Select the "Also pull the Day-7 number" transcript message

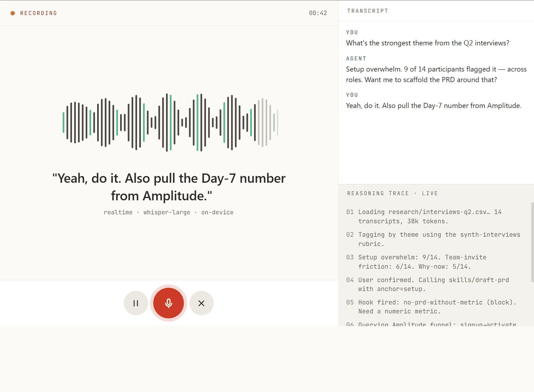(434, 105)
